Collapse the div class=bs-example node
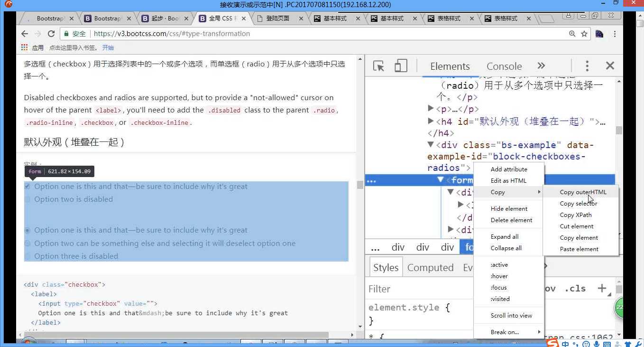The width and height of the screenshot is (644, 347). click(431, 145)
